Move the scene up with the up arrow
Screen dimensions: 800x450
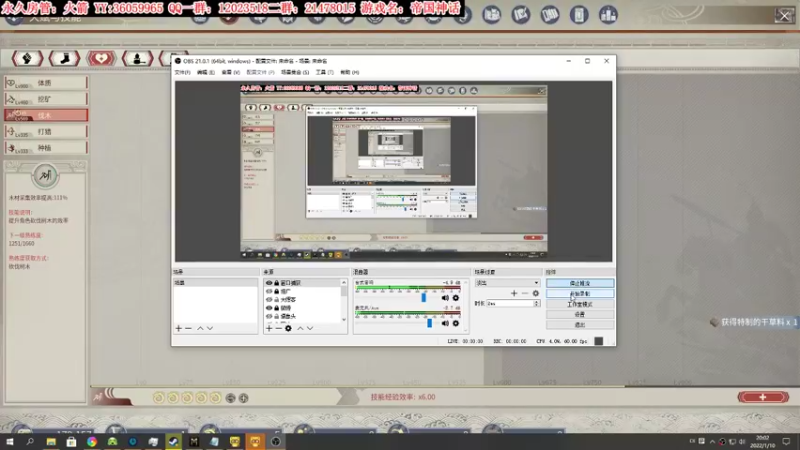coord(200,328)
